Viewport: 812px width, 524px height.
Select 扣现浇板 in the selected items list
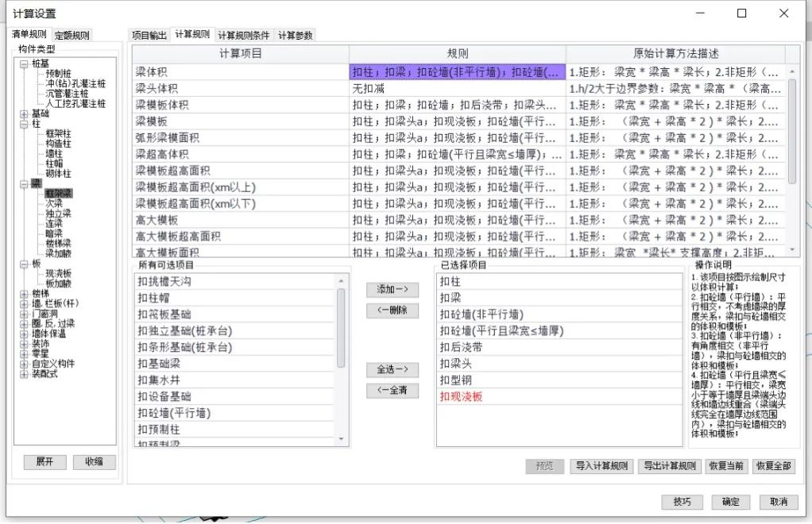(461, 396)
